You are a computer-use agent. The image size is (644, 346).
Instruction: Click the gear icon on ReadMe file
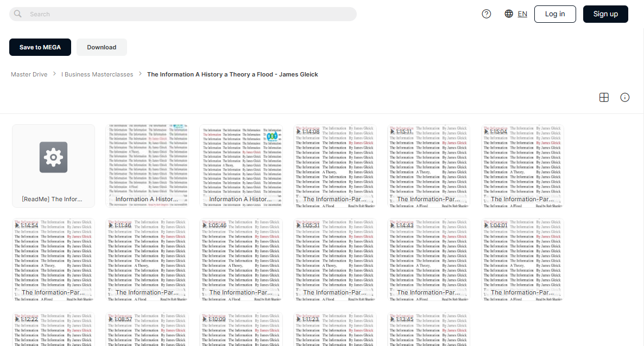(x=53, y=157)
